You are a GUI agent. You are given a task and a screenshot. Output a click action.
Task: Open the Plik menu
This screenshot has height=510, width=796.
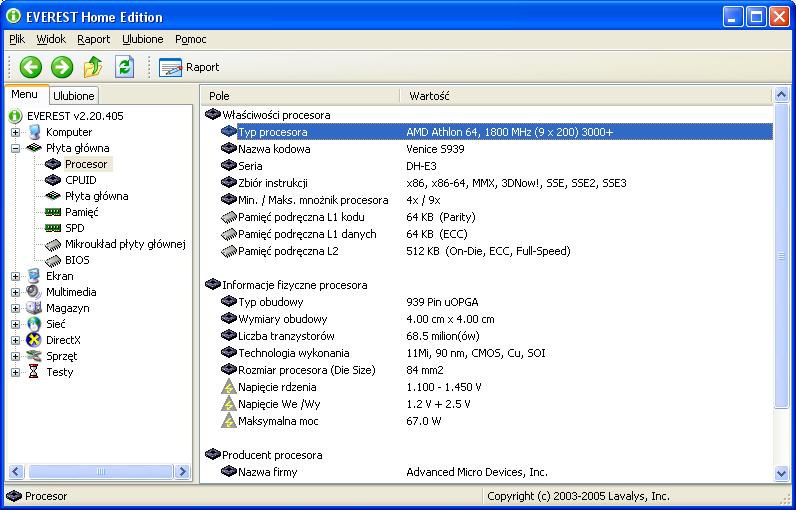click(x=17, y=39)
